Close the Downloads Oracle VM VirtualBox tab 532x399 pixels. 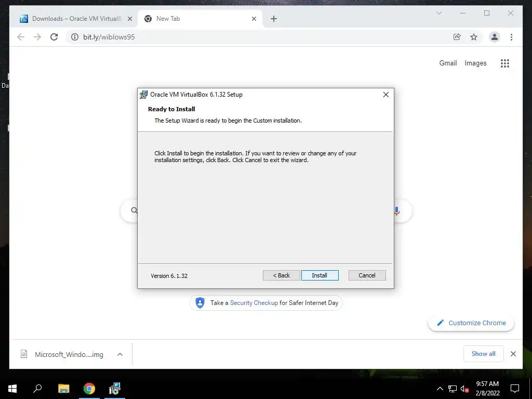click(129, 19)
